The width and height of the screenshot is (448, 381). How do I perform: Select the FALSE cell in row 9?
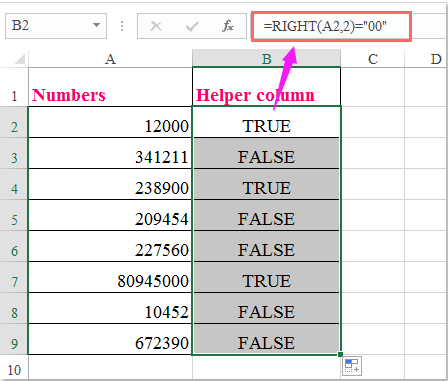click(x=266, y=339)
